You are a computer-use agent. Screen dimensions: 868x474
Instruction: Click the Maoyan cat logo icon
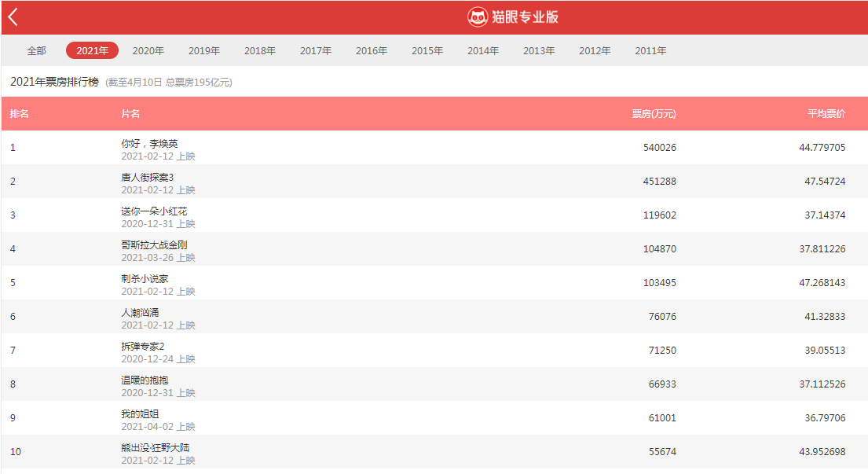click(x=477, y=17)
